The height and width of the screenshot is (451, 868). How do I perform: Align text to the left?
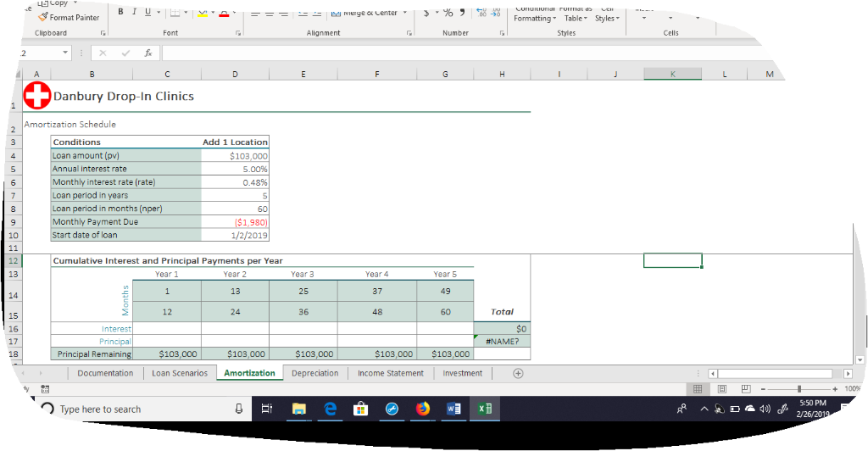tap(255, 13)
